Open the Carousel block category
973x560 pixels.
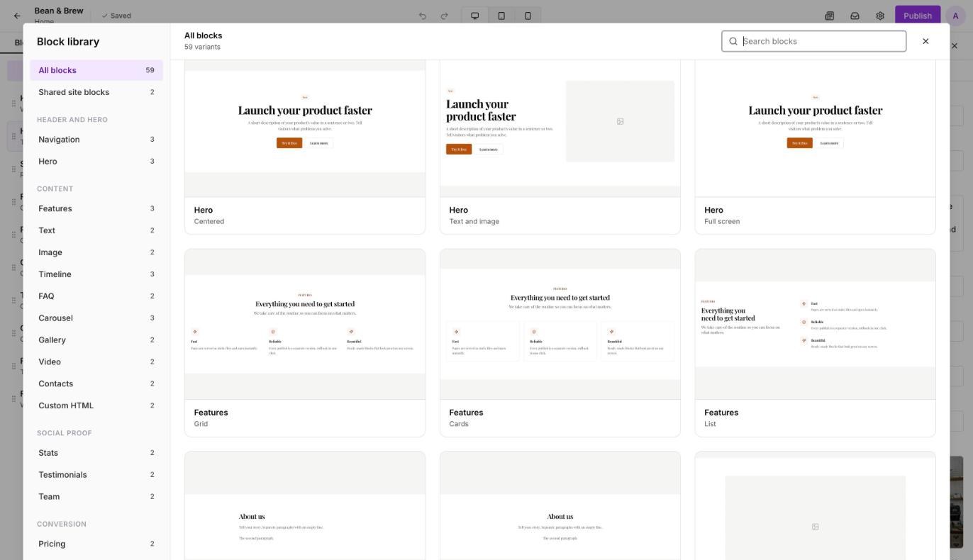(x=96, y=318)
